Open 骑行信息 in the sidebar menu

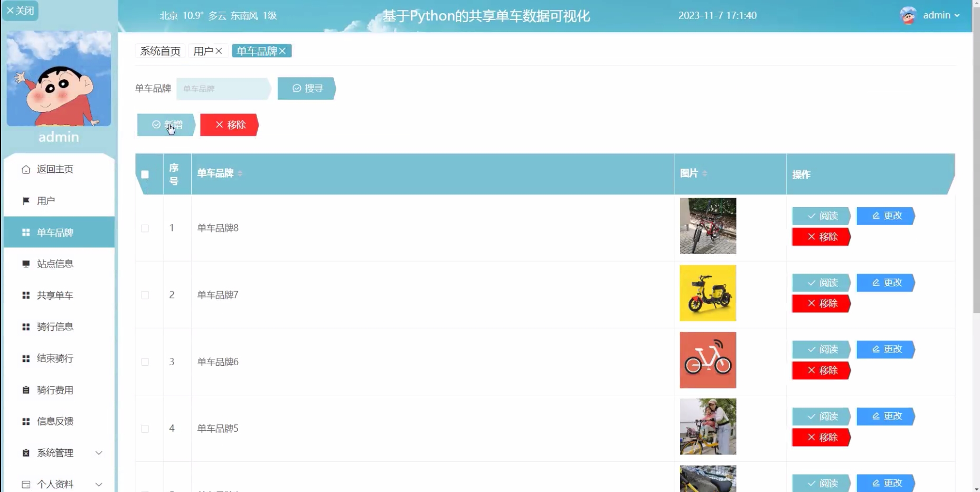[55, 327]
